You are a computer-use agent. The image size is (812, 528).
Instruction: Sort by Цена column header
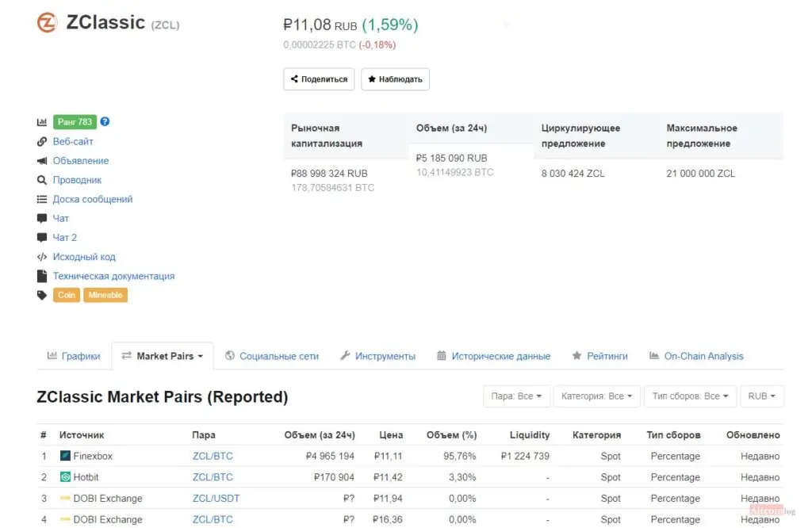[x=391, y=434]
